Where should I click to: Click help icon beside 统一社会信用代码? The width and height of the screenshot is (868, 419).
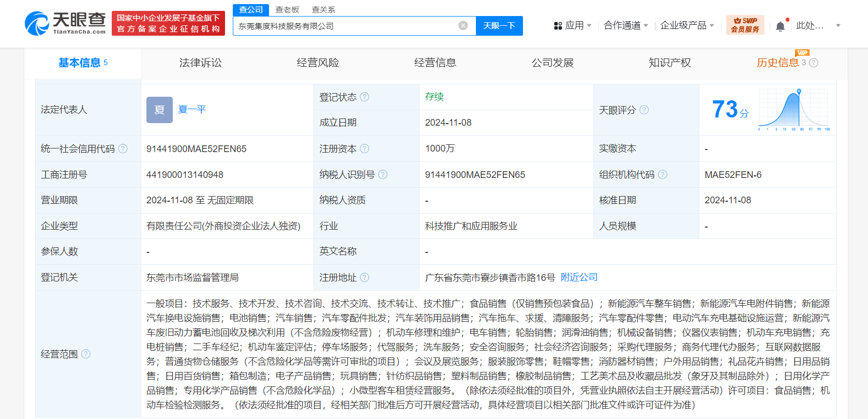point(123,149)
